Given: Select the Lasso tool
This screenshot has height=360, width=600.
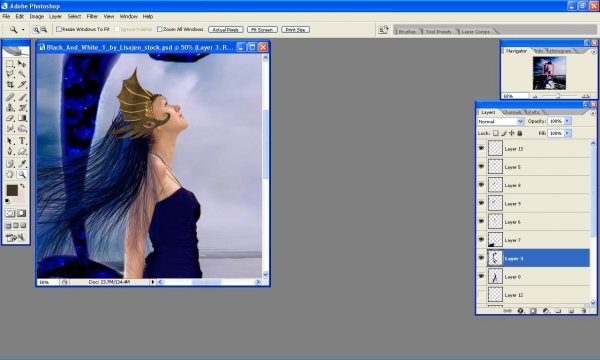Looking at the screenshot, I should pyautogui.click(x=10, y=74).
